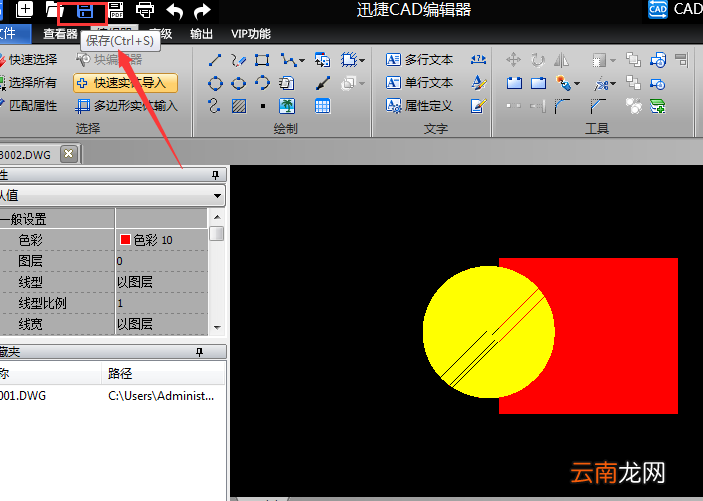The width and height of the screenshot is (703, 501).
Task: Click the Insert Block icon
Action: pos(322,60)
